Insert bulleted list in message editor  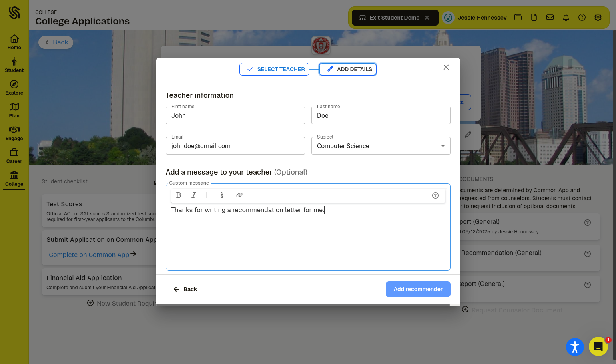point(209,195)
